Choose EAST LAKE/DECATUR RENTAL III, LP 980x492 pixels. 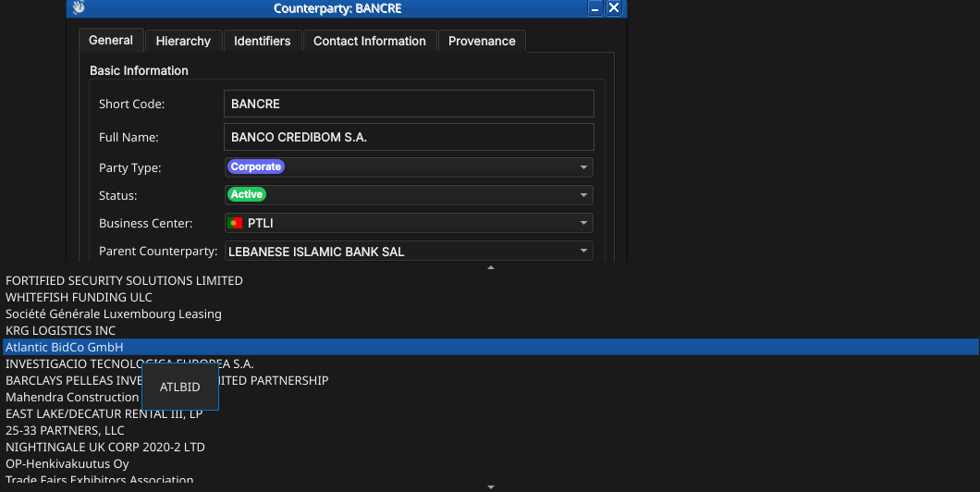491,414
